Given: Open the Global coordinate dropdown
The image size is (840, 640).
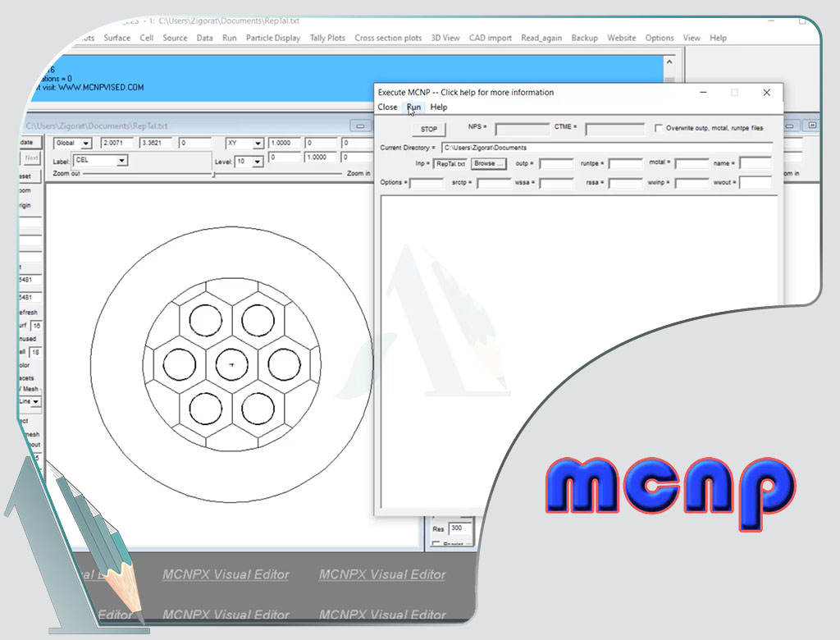Looking at the screenshot, I should coord(85,144).
